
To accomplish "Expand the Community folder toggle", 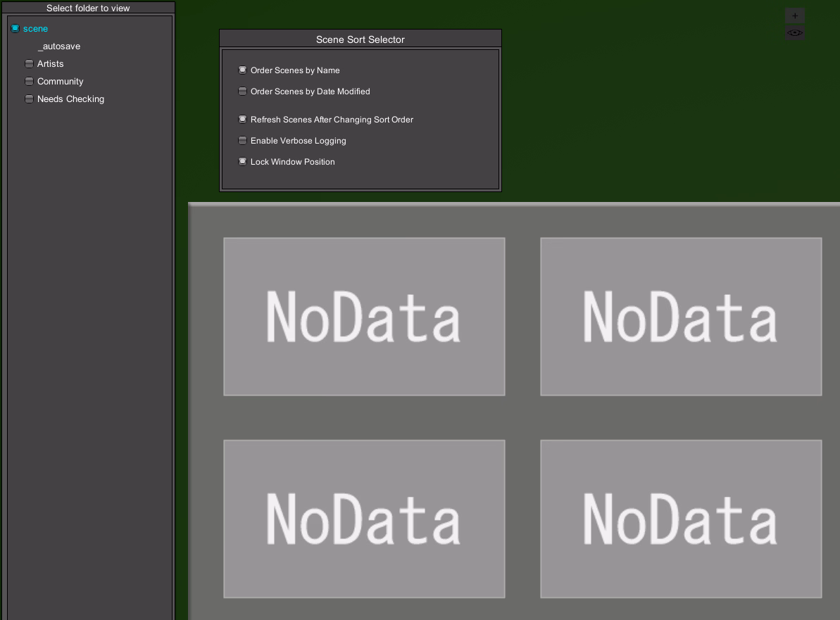I will (x=29, y=82).
